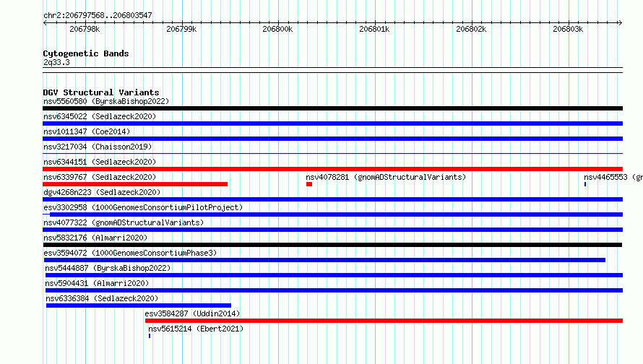Click the 206801k ruler position
This screenshot has width=643, height=364.
(x=374, y=29)
